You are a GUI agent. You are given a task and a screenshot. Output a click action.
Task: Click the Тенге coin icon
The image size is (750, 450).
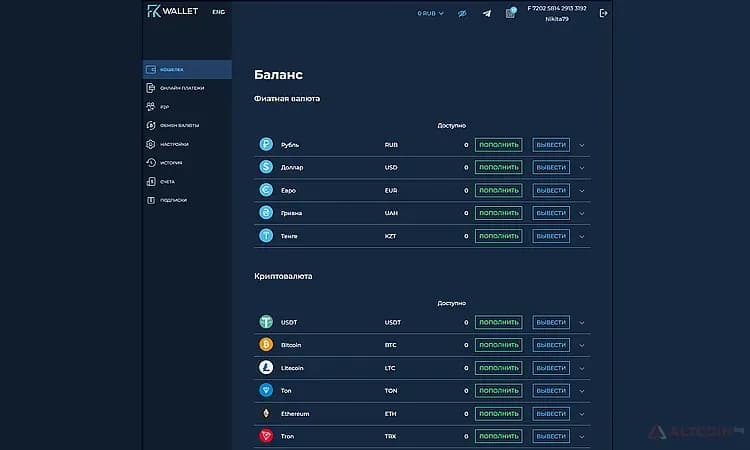click(x=266, y=235)
